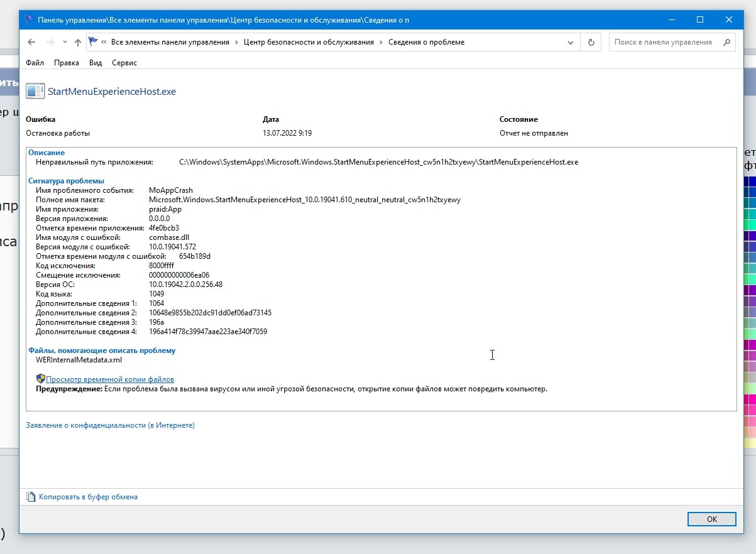756x554 pixels.
Task: Select exception code 8000ffff
Action: [x=162, y=266]
